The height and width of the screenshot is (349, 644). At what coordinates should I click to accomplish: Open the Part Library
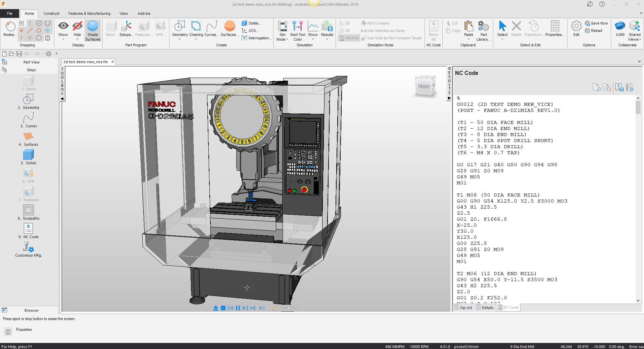[484, 31]
